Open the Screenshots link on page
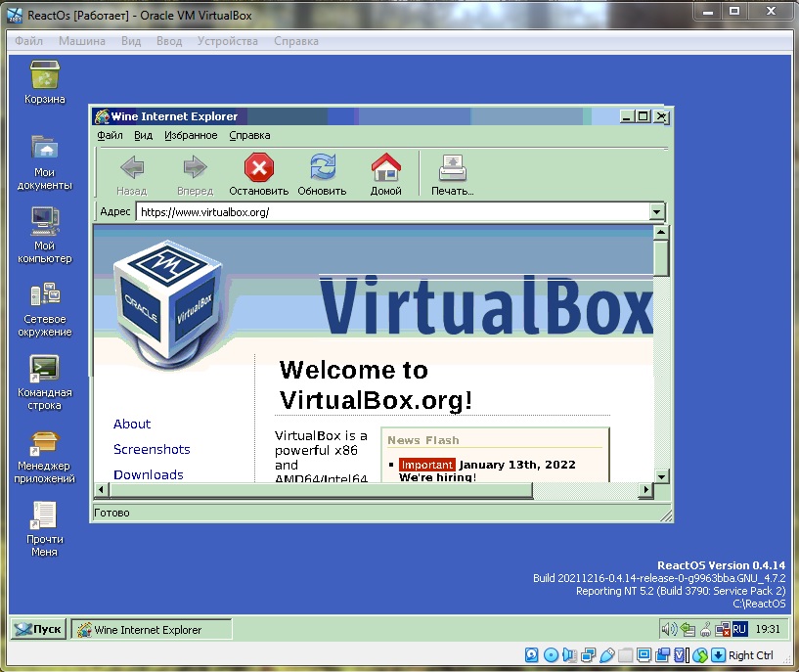 152,449
